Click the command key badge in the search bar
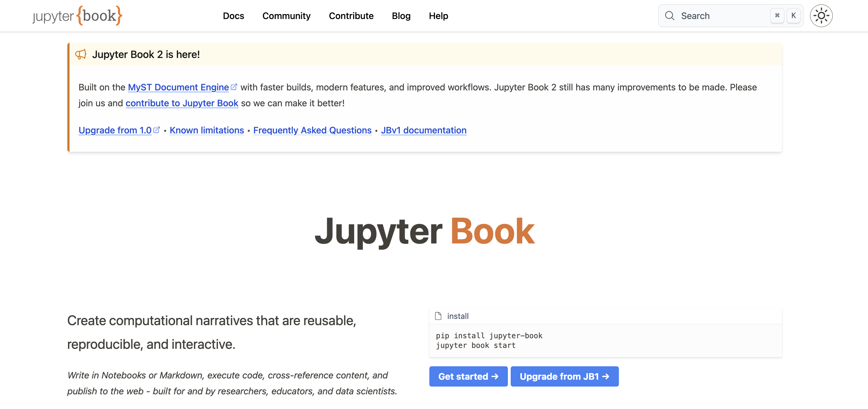This screenshot has width=868, height=409. 777,16
